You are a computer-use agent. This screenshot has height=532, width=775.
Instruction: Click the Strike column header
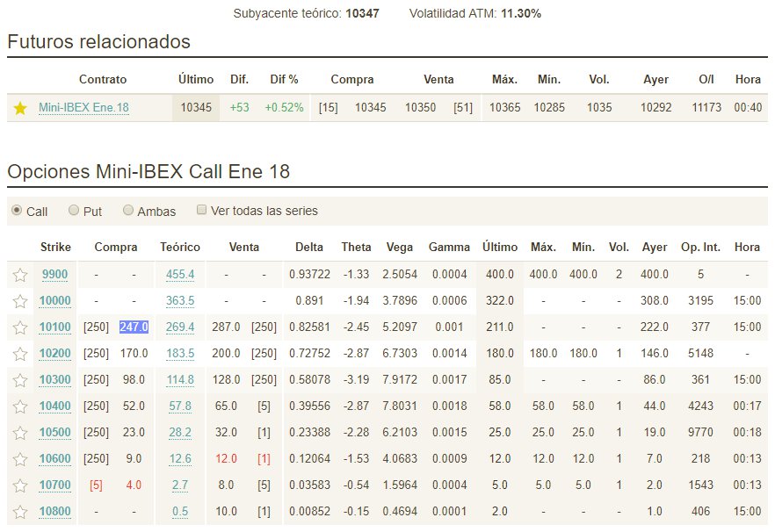click(x=55, y=247)
